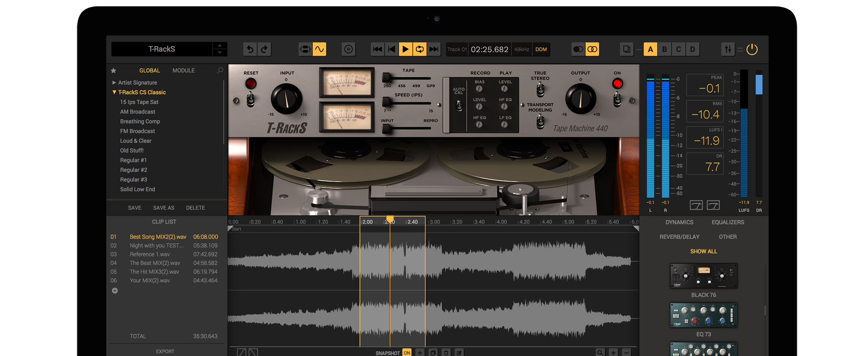
Task: Select the Solid Low End preset
Action: click(138, 189)
